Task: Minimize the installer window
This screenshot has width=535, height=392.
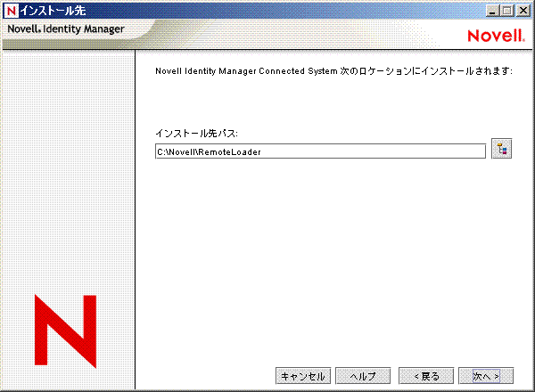Action: 492,11
